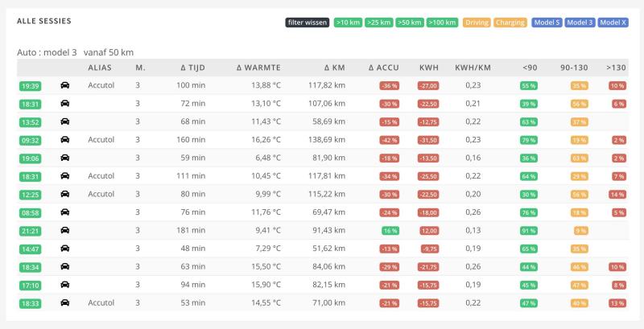
Task: Click the car icon in the 19:39 row
Action: [65, 84]
